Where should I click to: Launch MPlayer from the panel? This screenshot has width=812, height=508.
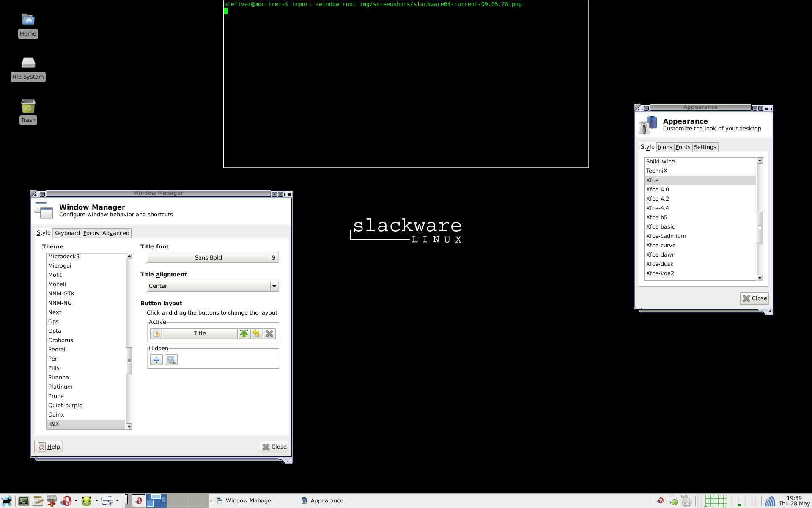coord(107,501)
